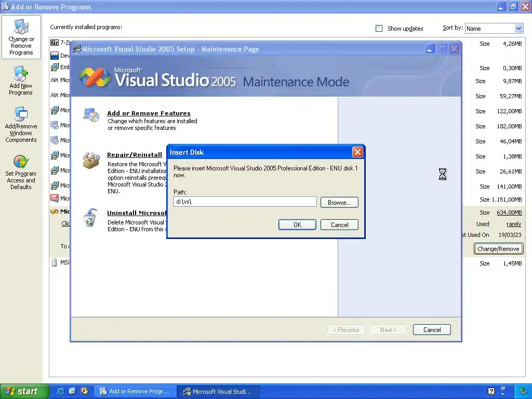The height and width of the screenshot is (399, 532).
Task: Click the Add or Remove Features link
Action: click(x=149, y=113)
